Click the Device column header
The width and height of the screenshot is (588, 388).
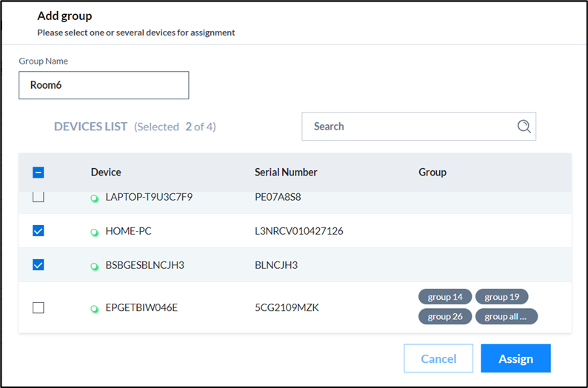click(x=106, y=172)
